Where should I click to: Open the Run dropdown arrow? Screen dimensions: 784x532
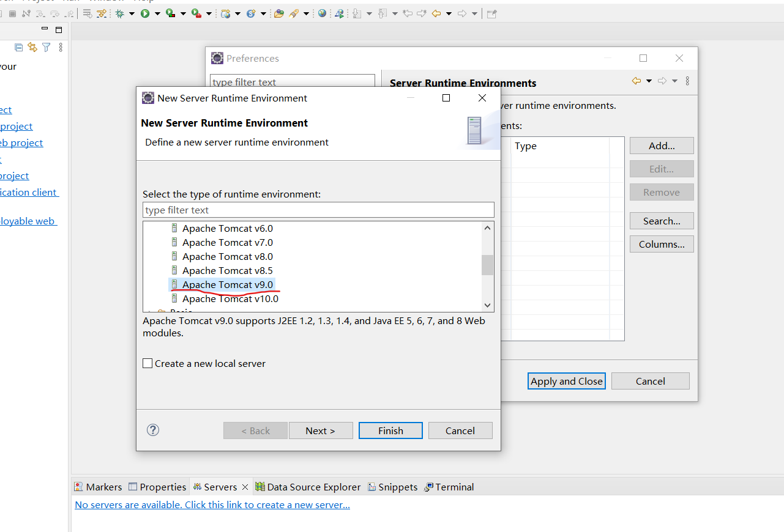(157, 13)
